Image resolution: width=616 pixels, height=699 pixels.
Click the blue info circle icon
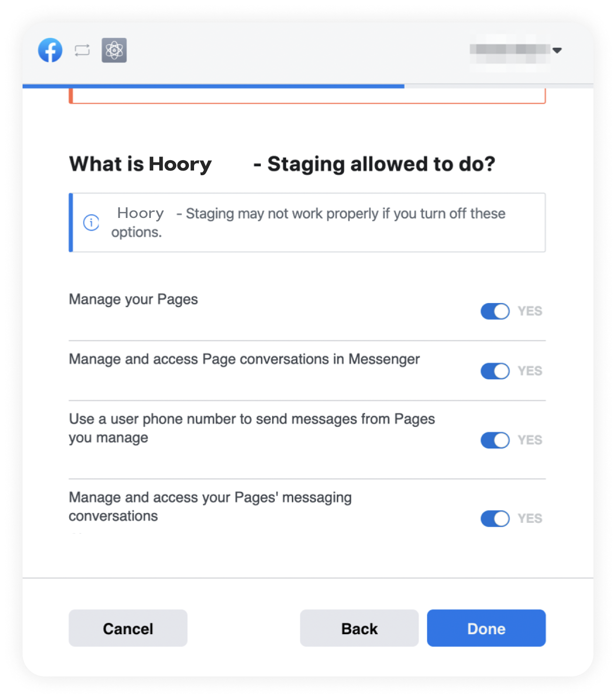[x=91, y=223]
